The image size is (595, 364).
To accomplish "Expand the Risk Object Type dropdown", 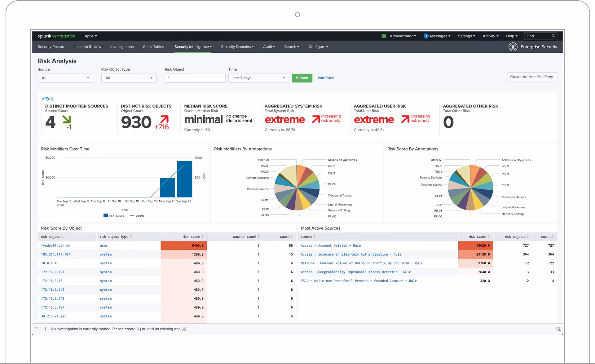I will [129, 78].
